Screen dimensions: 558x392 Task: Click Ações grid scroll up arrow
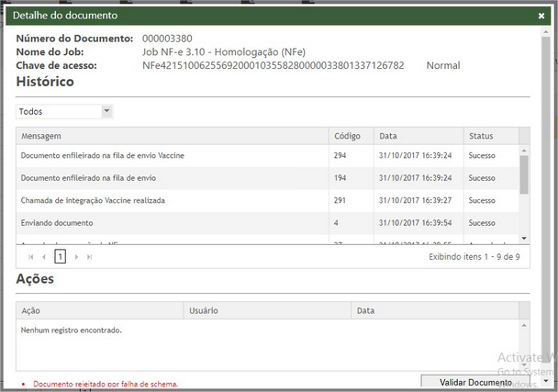(x=524, y=325)
